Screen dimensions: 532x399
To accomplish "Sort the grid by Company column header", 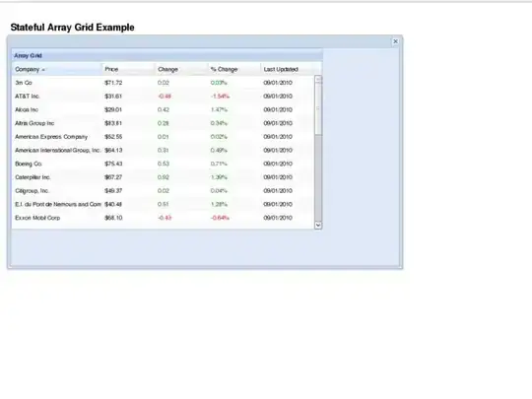I will 57,69.
